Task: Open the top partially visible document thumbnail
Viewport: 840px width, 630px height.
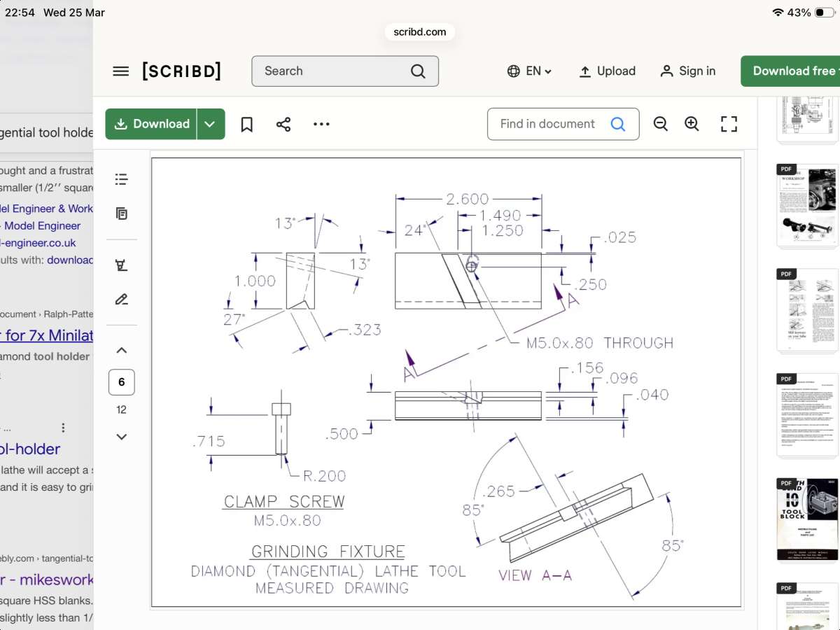Action: point(807,121)
